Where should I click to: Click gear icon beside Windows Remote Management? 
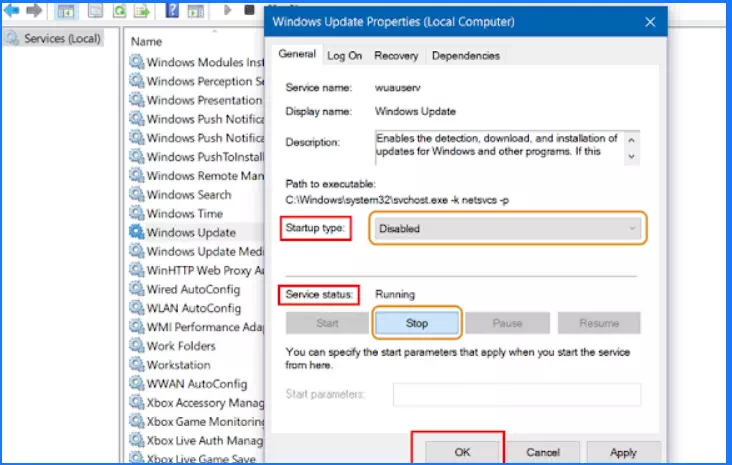tap(136, 175)
